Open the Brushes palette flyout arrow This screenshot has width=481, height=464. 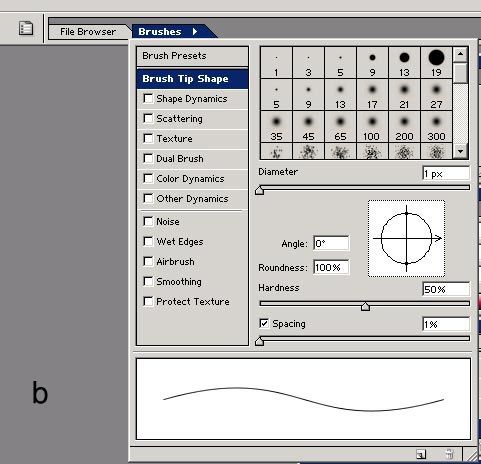tap(195, 32)
